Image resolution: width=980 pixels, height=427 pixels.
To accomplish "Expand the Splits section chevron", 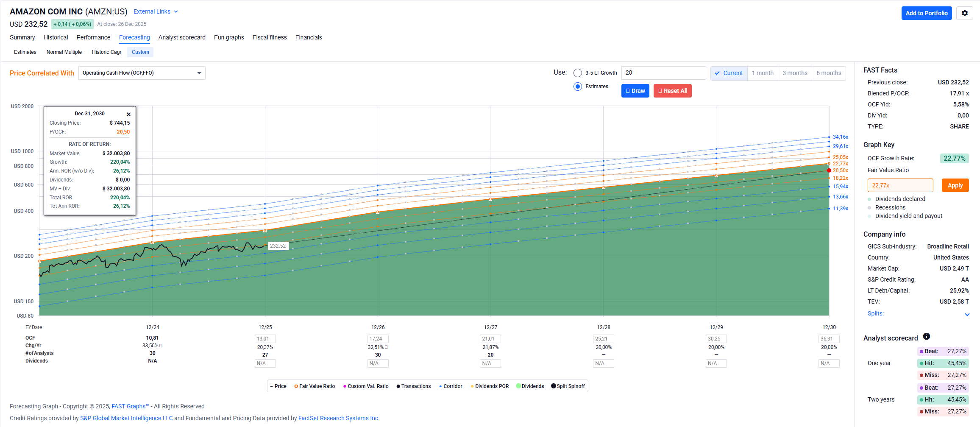I will 967,314.
